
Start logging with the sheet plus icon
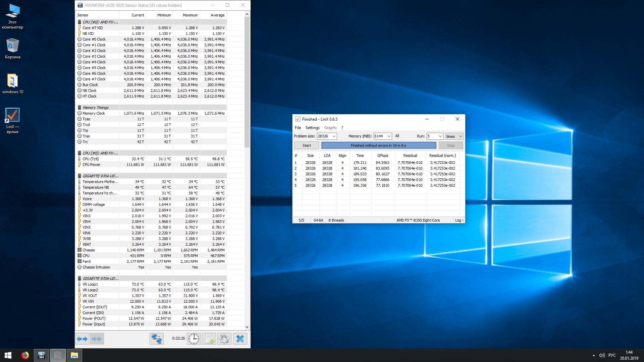pyautogui.click(x=209, y=339)
